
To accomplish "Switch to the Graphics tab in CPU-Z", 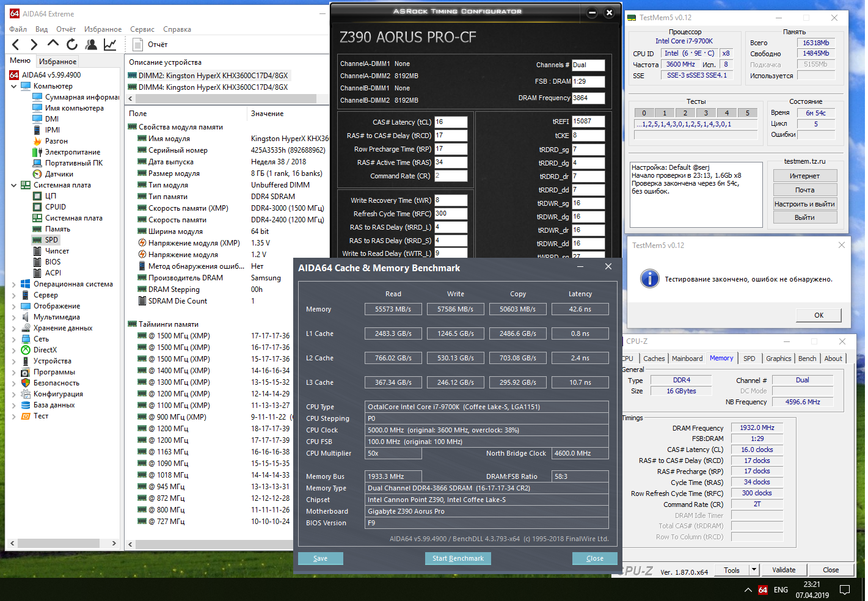I will (778, 359).
